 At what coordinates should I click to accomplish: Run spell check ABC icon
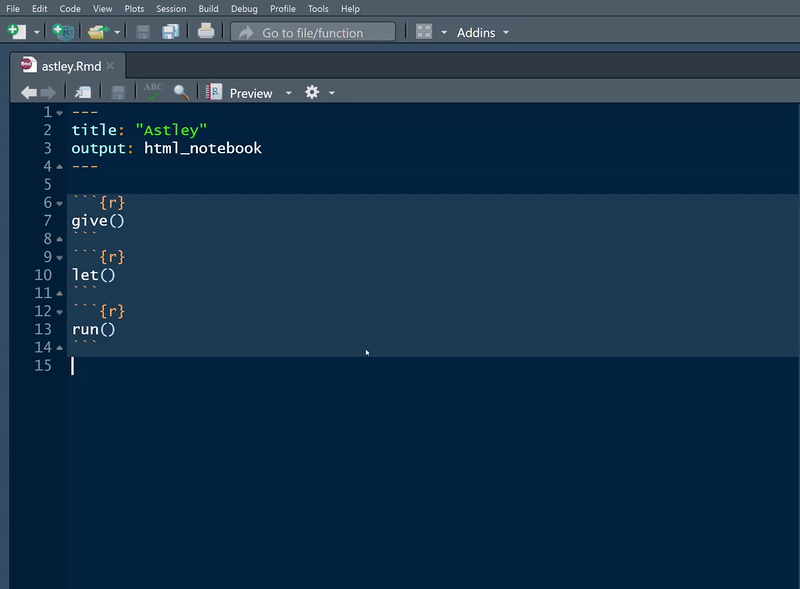(x=154, y=91)
